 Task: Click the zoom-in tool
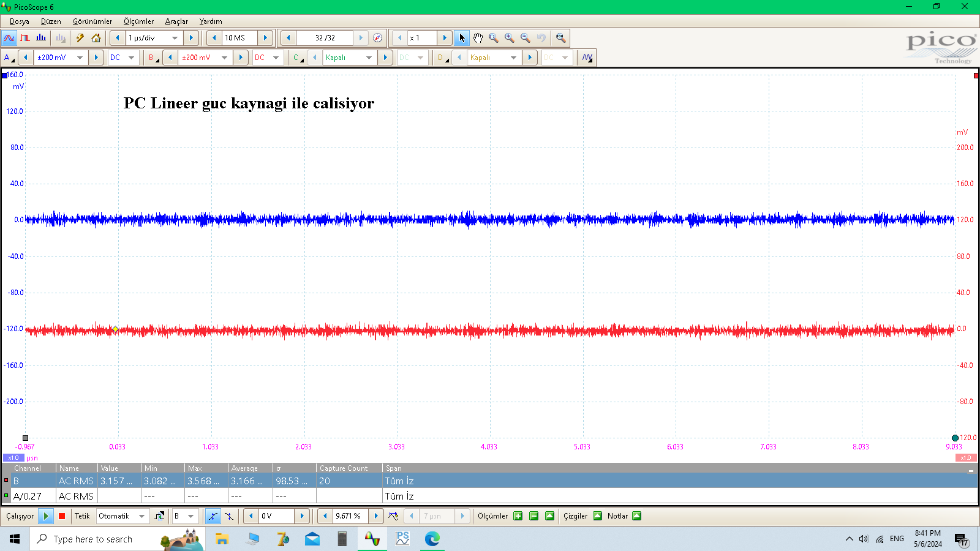(x=510, y=38)
